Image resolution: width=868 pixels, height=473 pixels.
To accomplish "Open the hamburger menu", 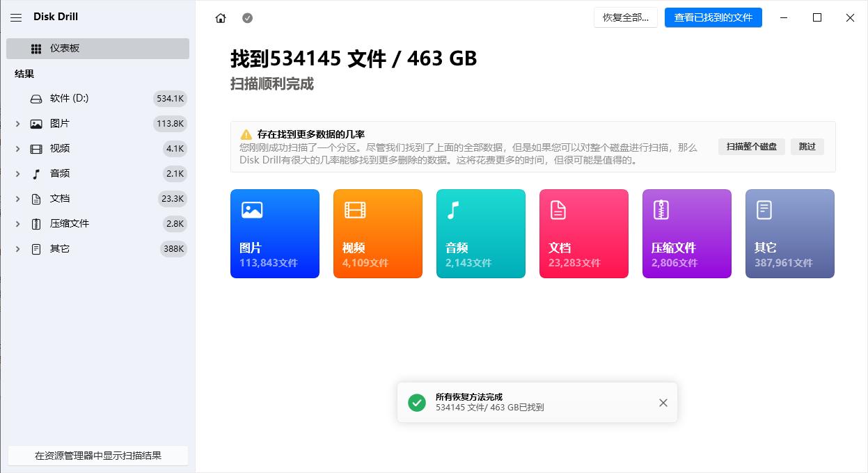I will click(x=15, y=17).
